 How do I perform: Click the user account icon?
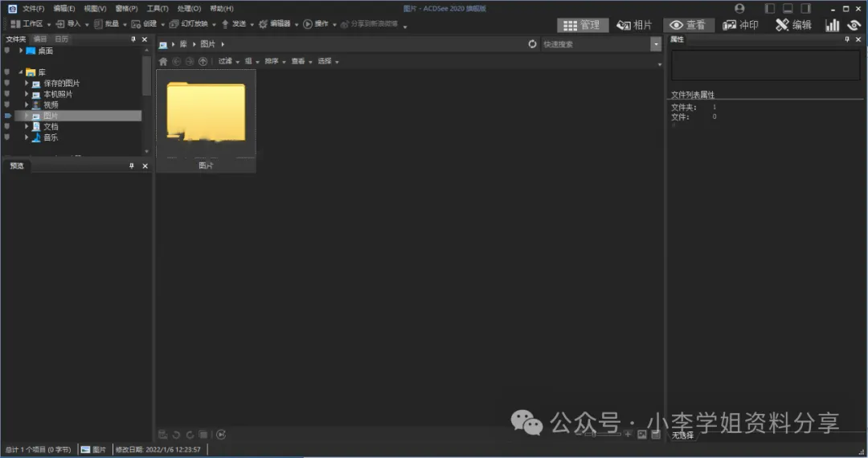point(739,8)
